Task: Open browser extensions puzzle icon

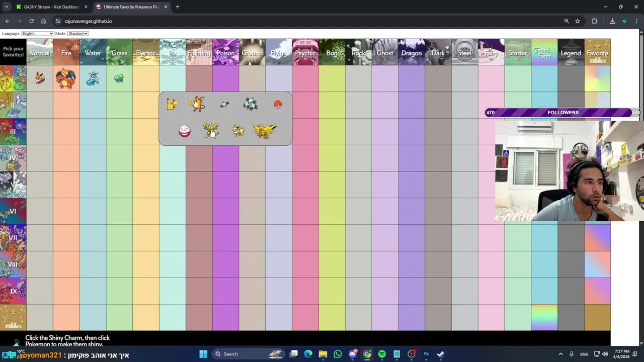Action: pyautogui.click(x=595, y=21)
